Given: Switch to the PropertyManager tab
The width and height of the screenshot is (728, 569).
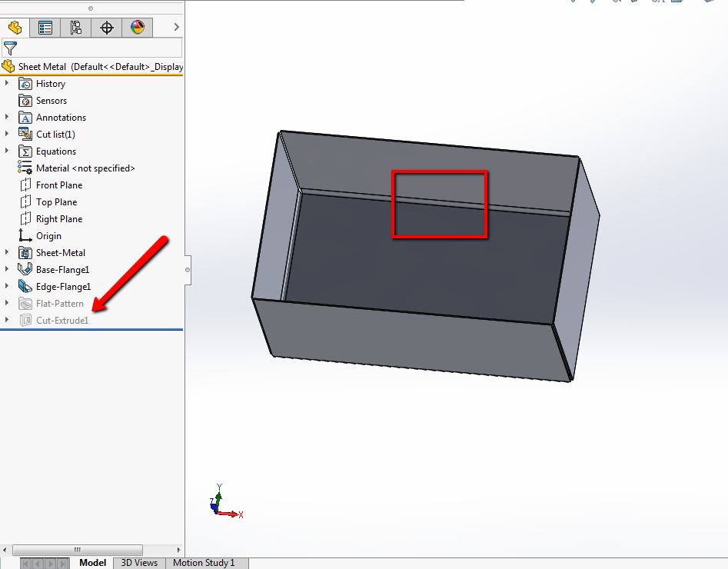Looking at the screenshot, I should coord(45,28).
